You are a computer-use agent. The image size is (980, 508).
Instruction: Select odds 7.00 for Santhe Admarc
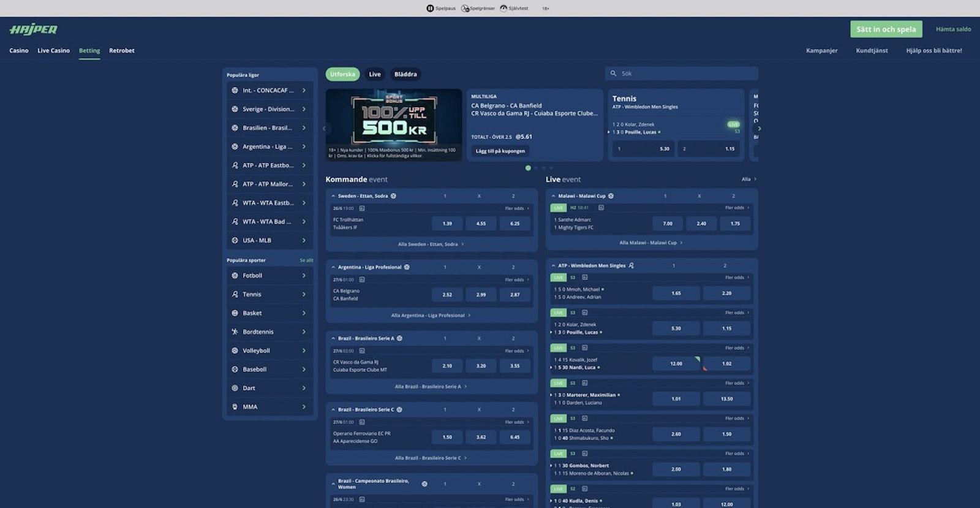pos(668,224)
